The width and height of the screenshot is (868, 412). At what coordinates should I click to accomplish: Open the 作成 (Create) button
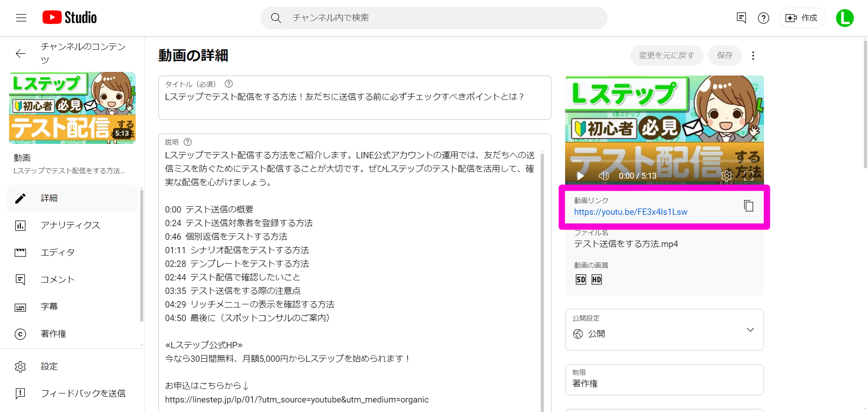tap(802, 18)
